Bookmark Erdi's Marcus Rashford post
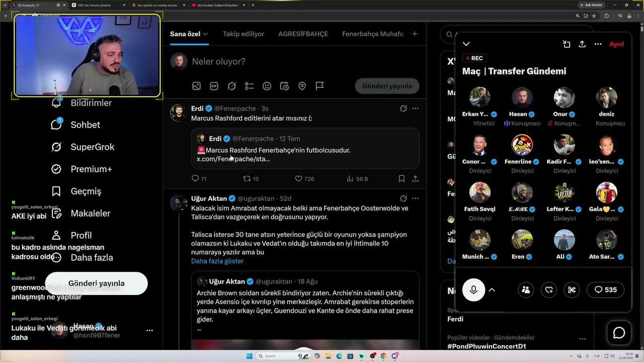The width and height of the screenshot is (644, 362). point(401,178)
